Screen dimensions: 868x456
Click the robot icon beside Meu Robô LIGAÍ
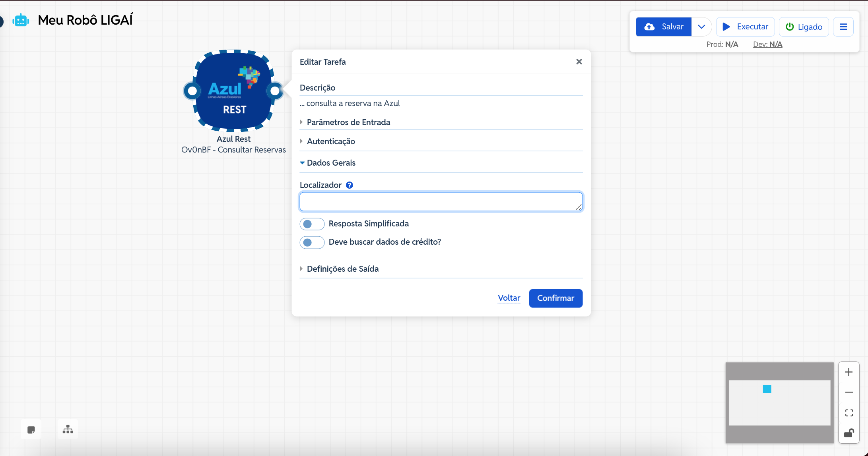coord(21,20)
